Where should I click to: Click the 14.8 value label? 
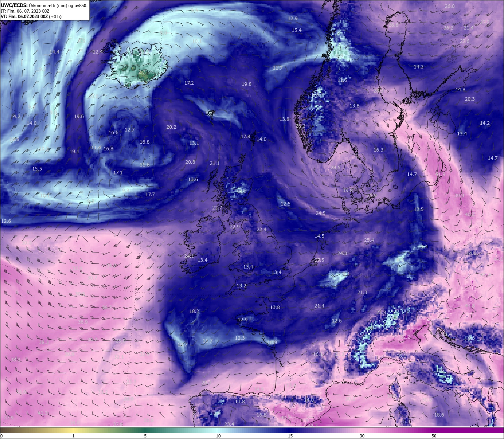click(460, 90)
